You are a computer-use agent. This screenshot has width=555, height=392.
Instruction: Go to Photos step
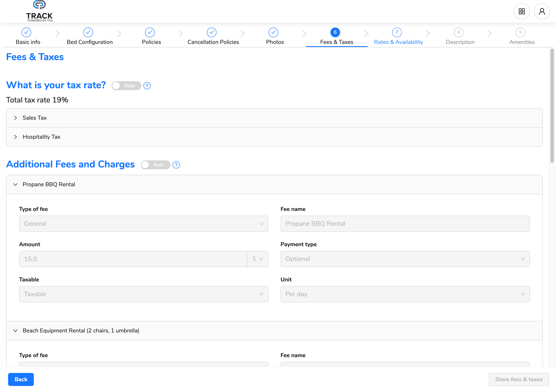tap(275, 42)
